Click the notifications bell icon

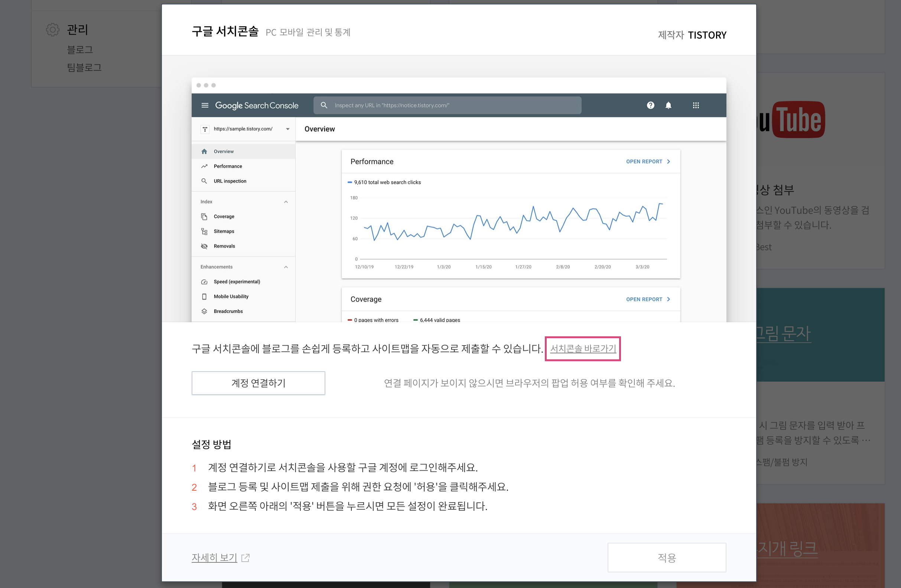click(669, 105)
